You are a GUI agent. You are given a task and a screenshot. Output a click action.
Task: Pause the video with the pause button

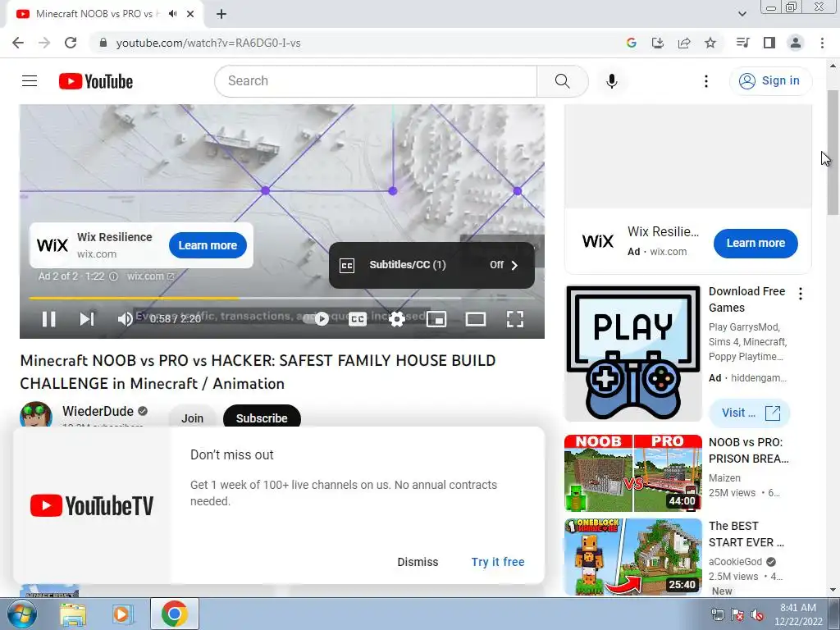[x=48, y=319]
